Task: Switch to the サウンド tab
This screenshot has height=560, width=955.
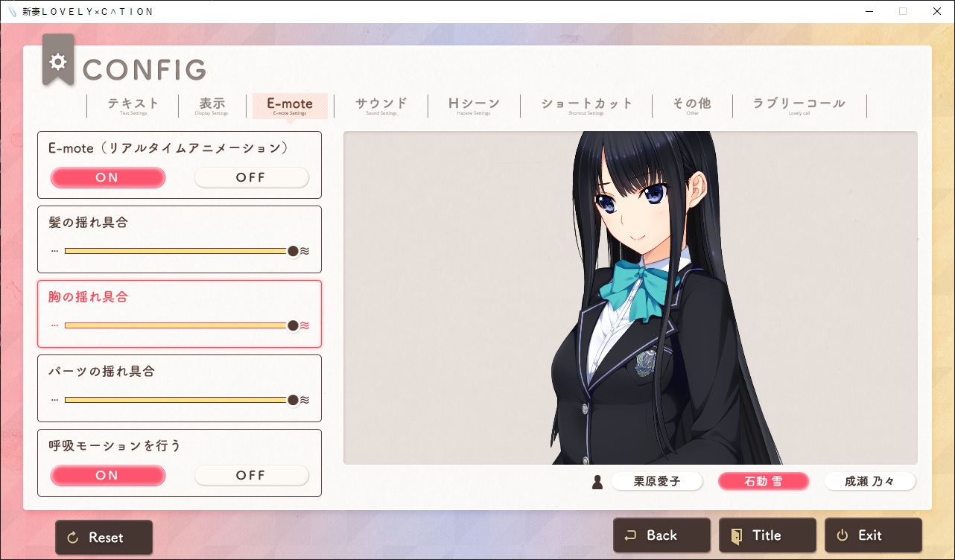Action: (x=381, y=106)
